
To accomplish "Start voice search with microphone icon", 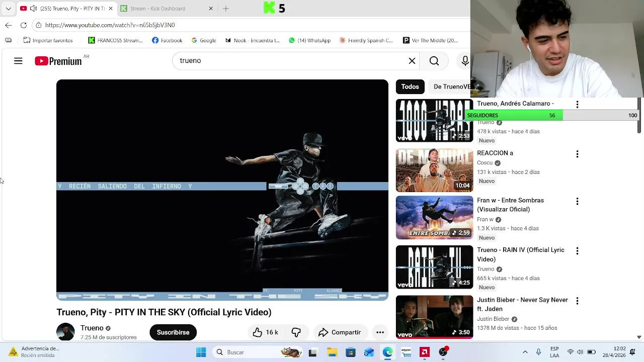I will click(465, 61).
